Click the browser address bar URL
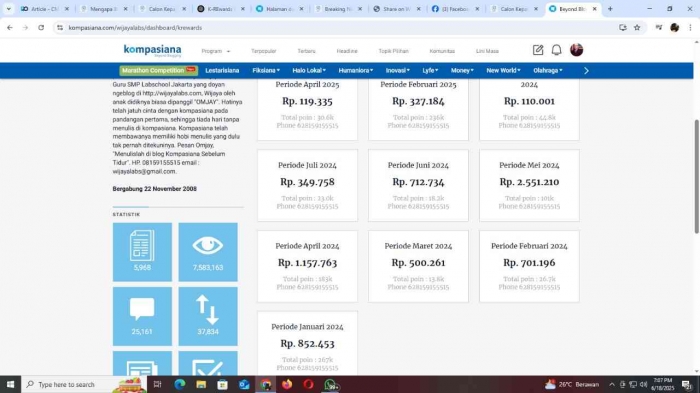Viewport: 700px width, 393px height. click(135, 28)
